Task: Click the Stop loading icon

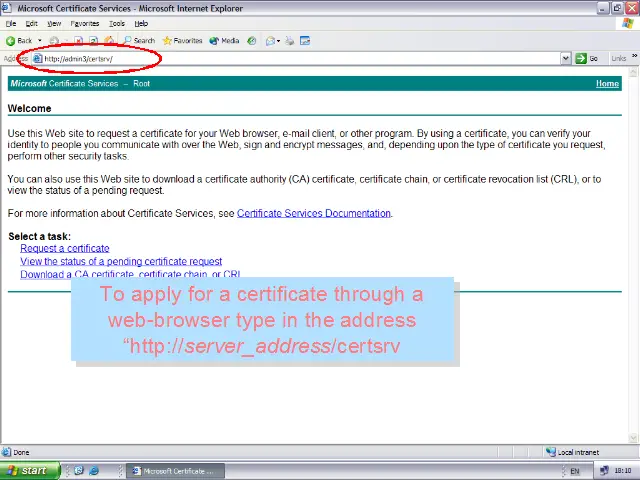Action: pos(78,40)
